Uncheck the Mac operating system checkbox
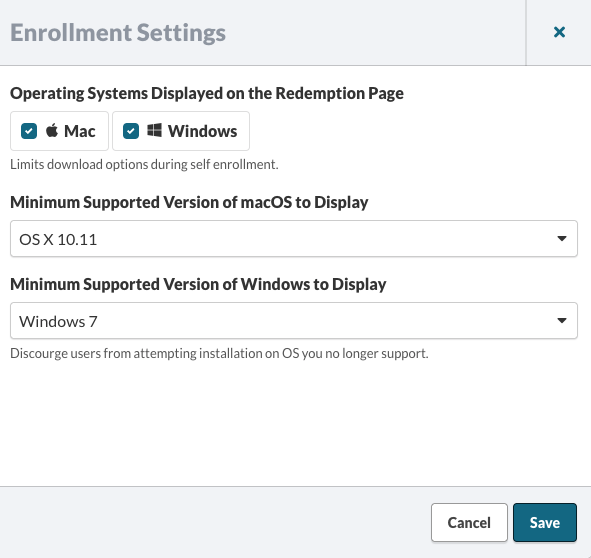The height and width of the screenshot is (558, 591). (29, 131)
